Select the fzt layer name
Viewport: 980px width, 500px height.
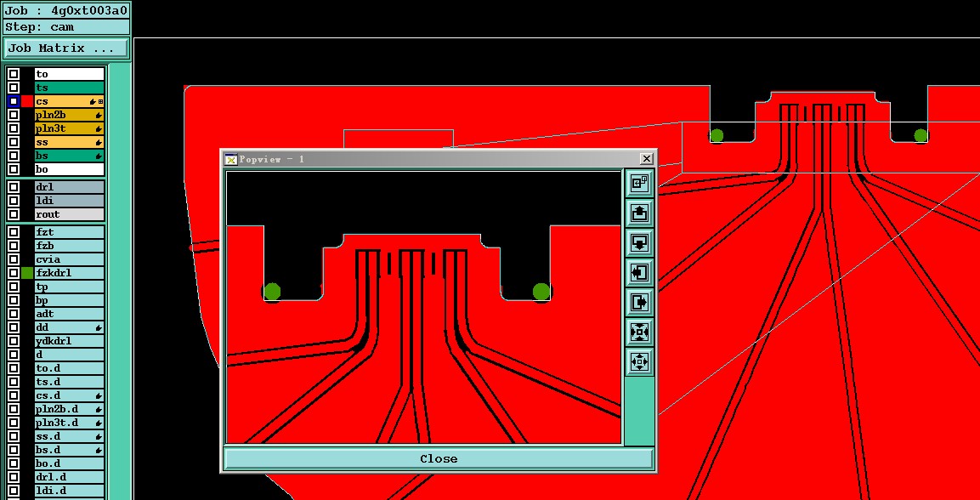click(70, 232)
